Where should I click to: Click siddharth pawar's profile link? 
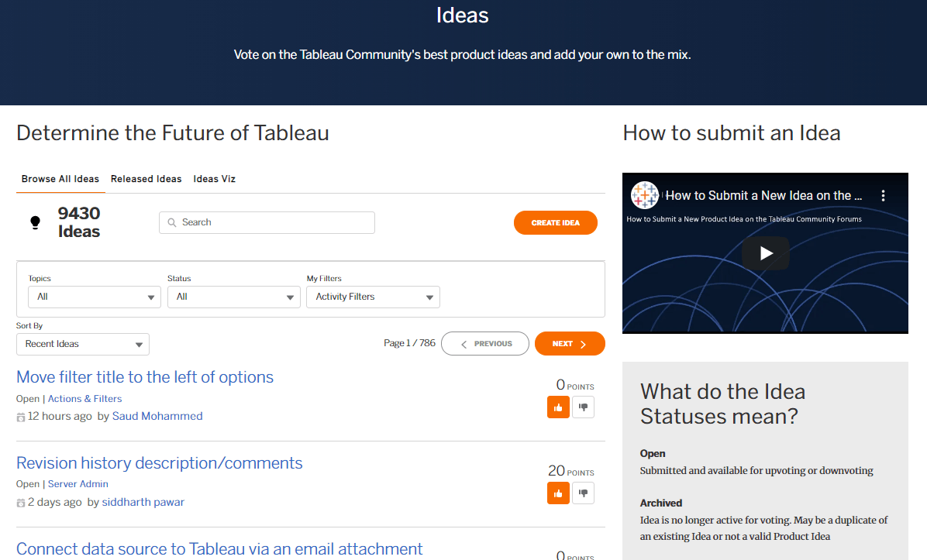(143, 502)
